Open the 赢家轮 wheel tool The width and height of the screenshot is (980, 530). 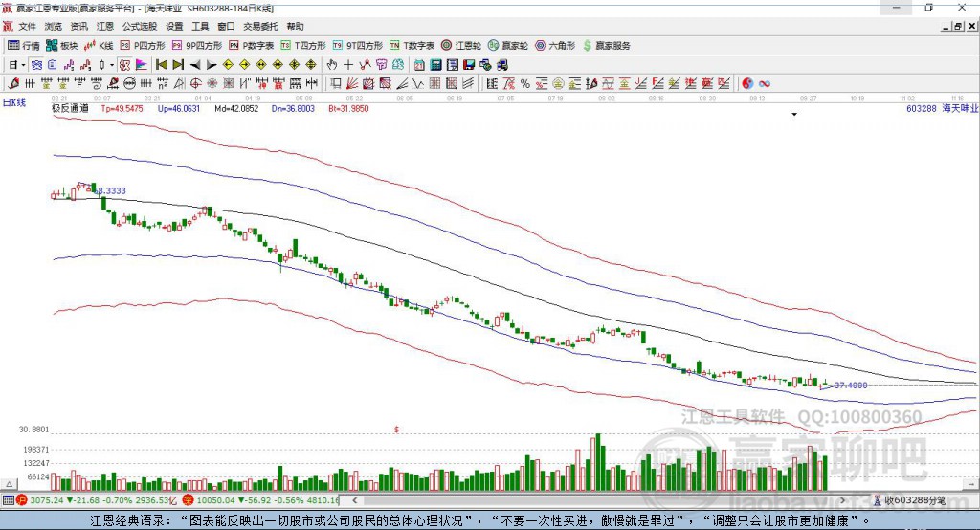coord(508,46)
